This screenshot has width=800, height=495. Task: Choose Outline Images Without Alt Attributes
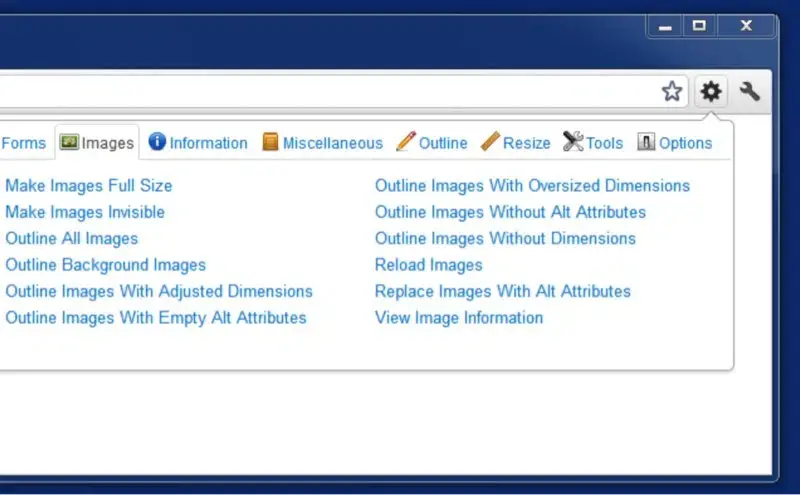(x=510, y=212)
